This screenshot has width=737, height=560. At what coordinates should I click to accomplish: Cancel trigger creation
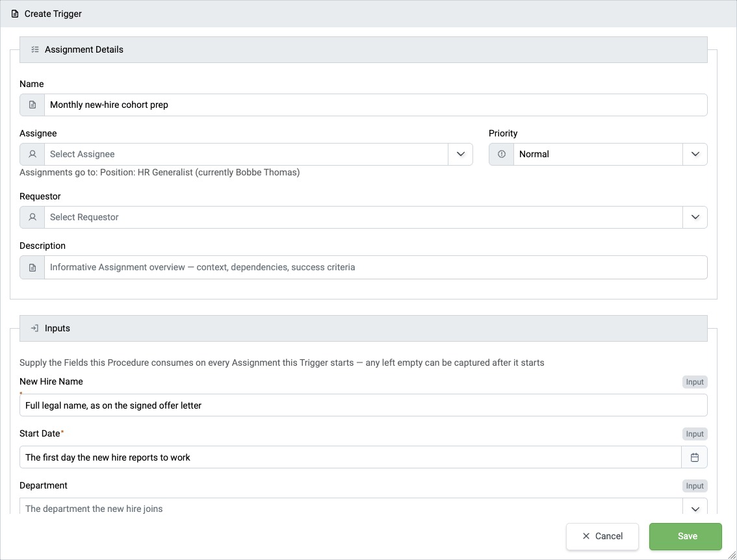tap(602, 537)
